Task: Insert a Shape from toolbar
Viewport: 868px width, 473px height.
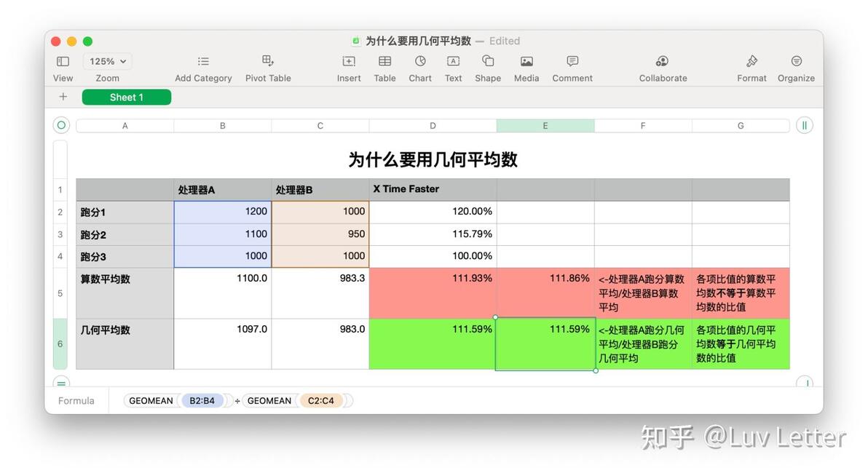Action: 488,61
